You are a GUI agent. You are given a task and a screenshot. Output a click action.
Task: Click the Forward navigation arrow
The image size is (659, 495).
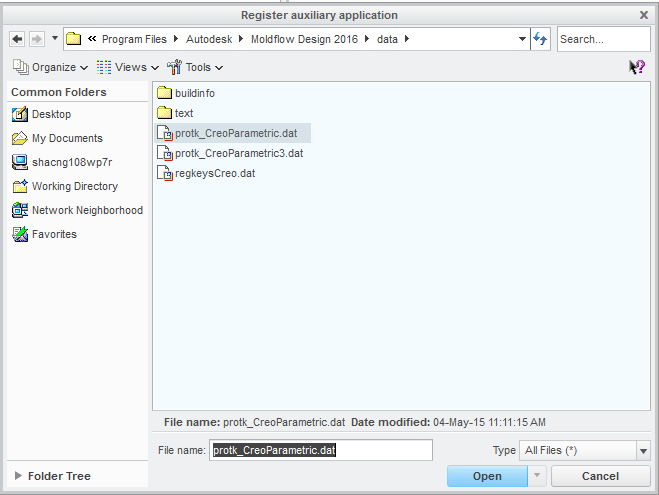(37, 39)
